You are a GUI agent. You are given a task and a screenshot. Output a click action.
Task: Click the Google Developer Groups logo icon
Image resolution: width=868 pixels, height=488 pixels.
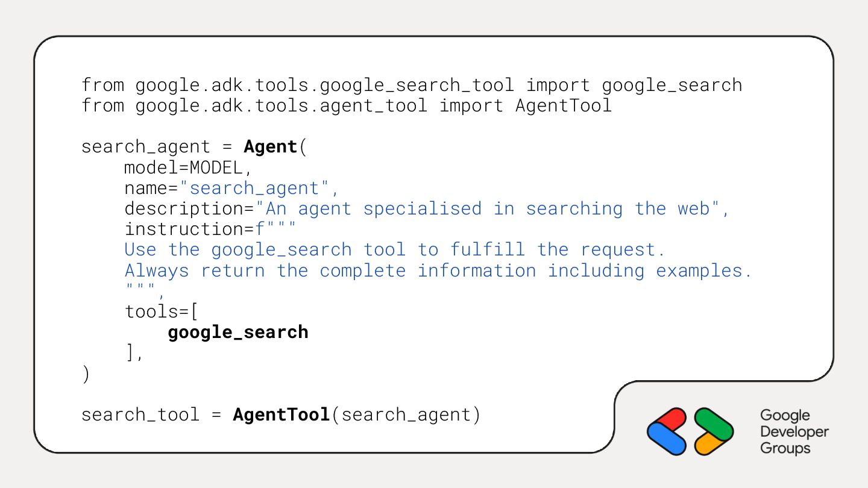690,431
